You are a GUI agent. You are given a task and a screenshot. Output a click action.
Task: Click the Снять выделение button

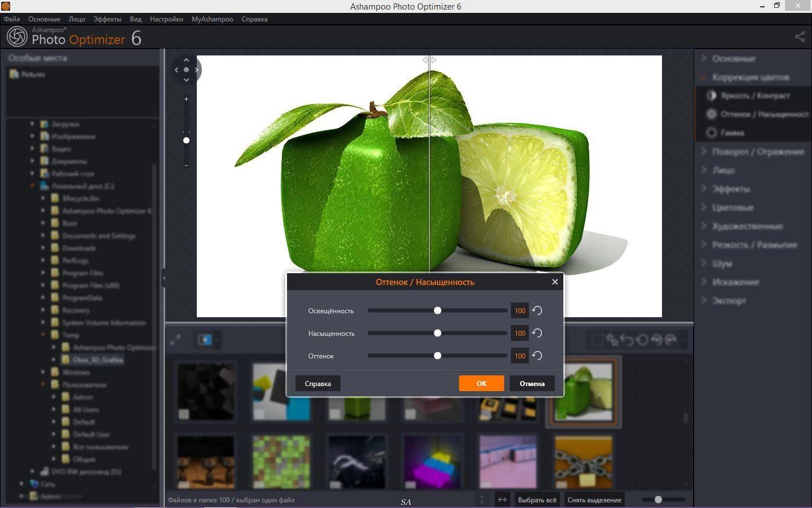click(x=594, y=500)
